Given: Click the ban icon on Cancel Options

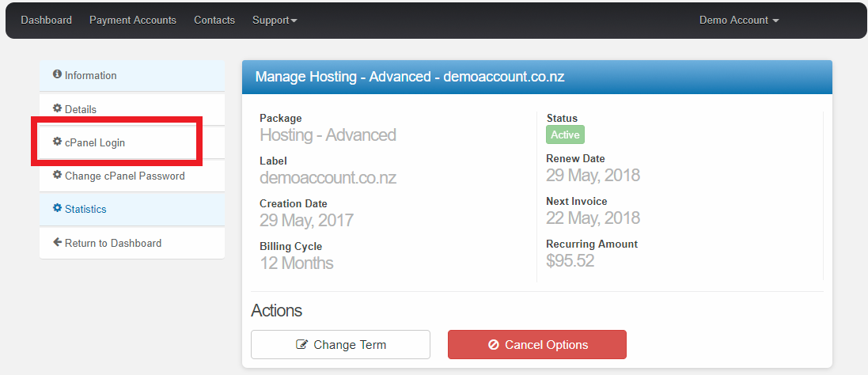Looking at the screenshot, I should coord(494,345).
